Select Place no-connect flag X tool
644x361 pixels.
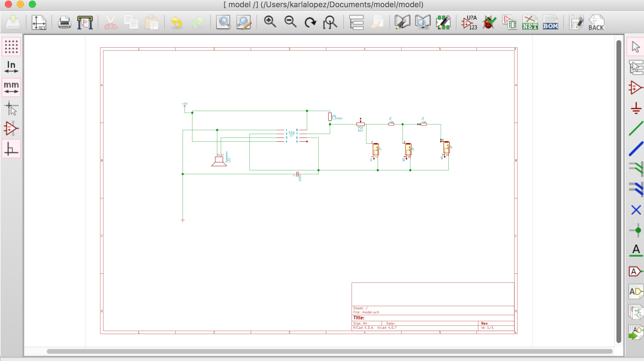(636, 210)
